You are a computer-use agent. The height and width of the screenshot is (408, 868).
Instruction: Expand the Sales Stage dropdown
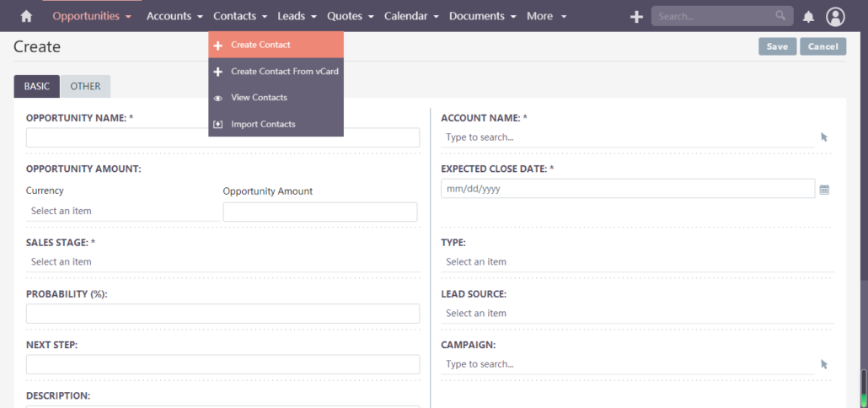[222, 262]
